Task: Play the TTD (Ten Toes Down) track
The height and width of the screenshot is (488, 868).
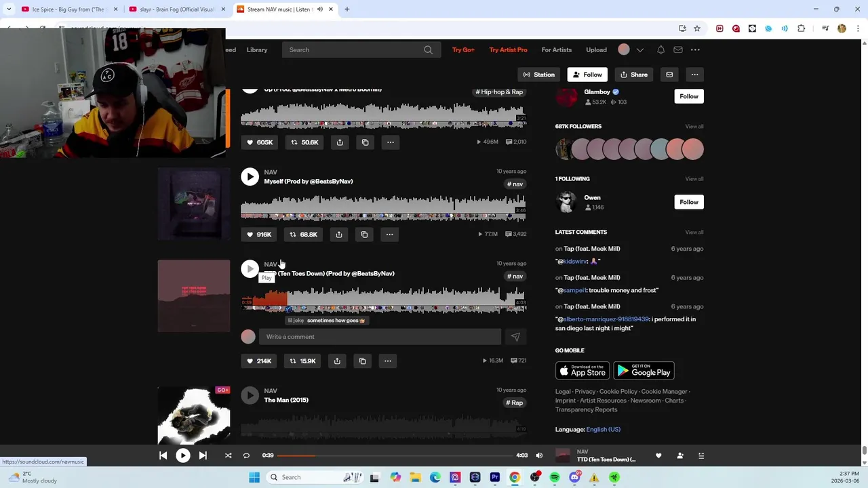Action: tap(250, 269)
